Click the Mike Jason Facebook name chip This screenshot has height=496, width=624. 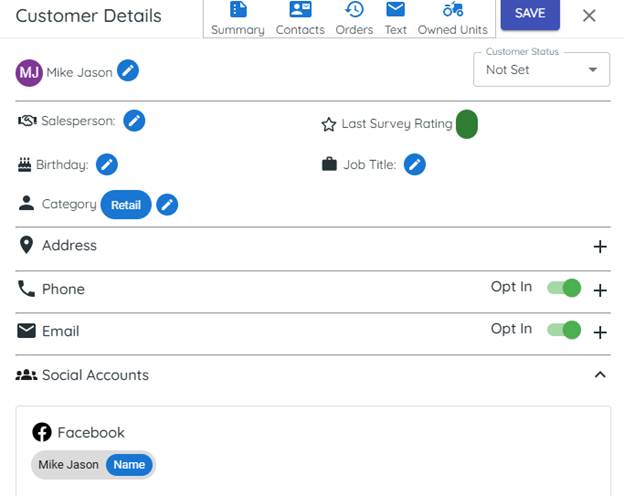point(93,464)
